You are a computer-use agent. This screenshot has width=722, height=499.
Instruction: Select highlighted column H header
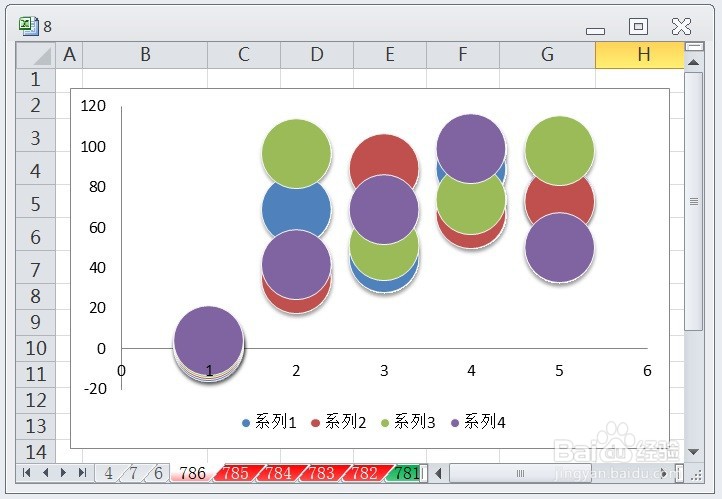640,55
